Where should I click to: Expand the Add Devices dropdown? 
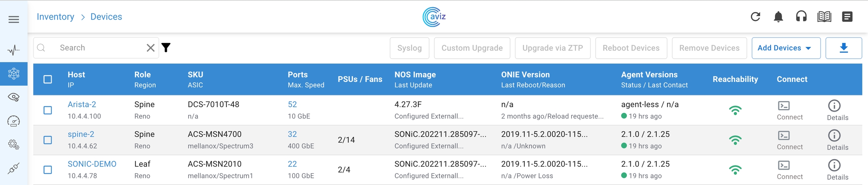pos(785,48)
